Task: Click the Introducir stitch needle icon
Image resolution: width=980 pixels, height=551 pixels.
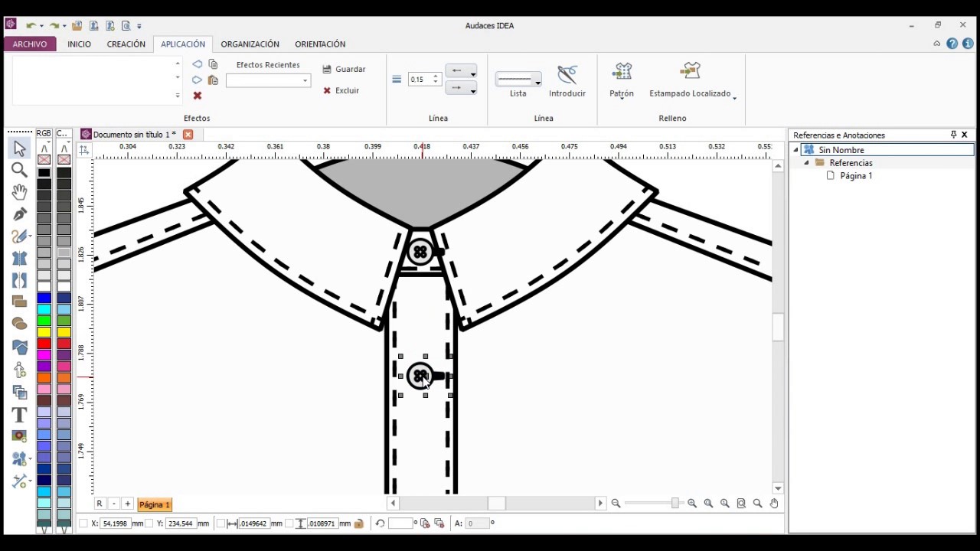Action: tap(567, 74)
